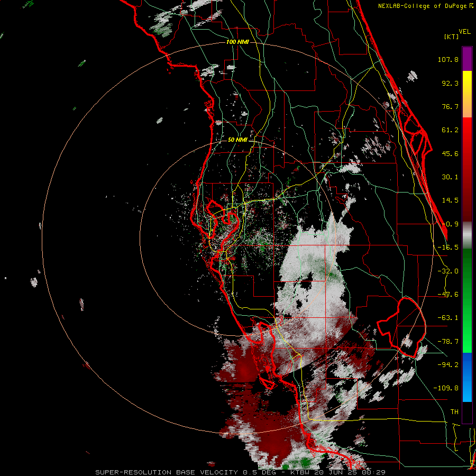Click the 92.3 velocity scale value
The width and height of the screenshot is (476, 476).
pos(450,83)
